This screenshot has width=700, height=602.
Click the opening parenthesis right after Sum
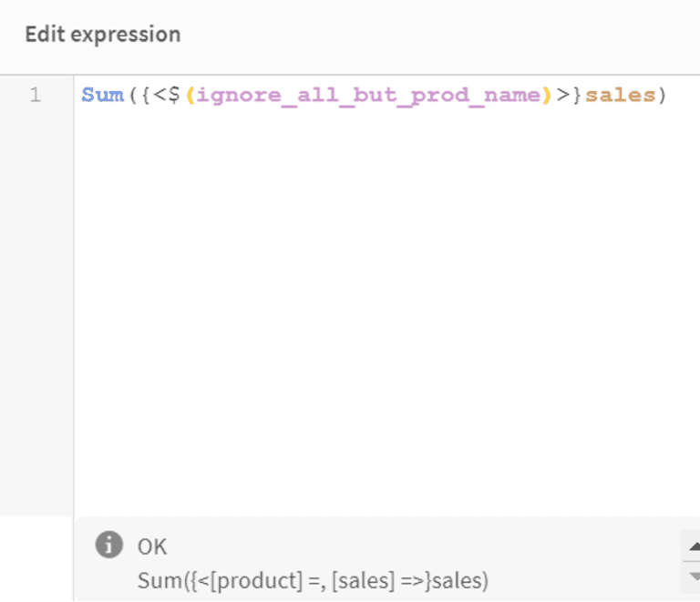click(131, 95)
